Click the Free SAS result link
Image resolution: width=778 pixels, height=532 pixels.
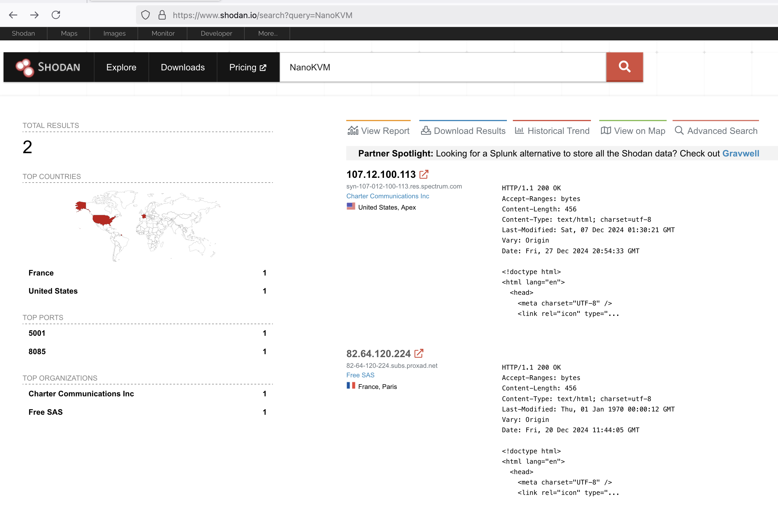(360, 375)
